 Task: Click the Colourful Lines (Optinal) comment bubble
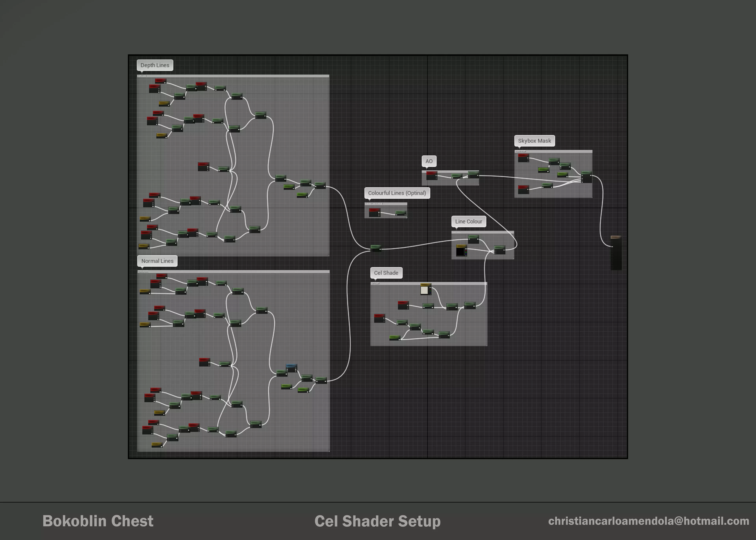click(397, 193)
